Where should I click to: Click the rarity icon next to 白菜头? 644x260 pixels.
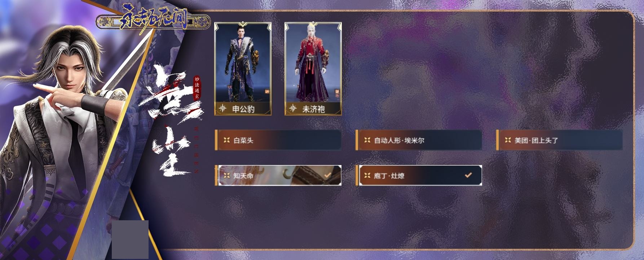(226, 140)
